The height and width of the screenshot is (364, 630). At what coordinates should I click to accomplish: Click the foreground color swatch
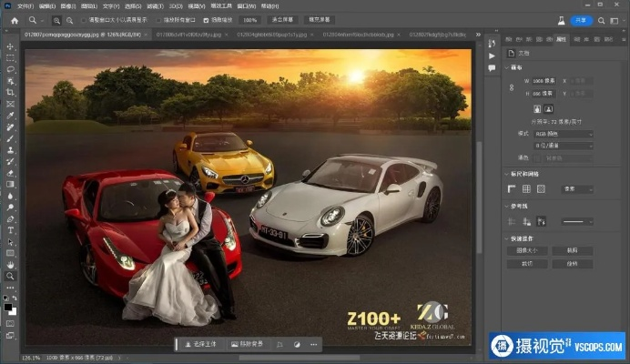coord(9,306)
